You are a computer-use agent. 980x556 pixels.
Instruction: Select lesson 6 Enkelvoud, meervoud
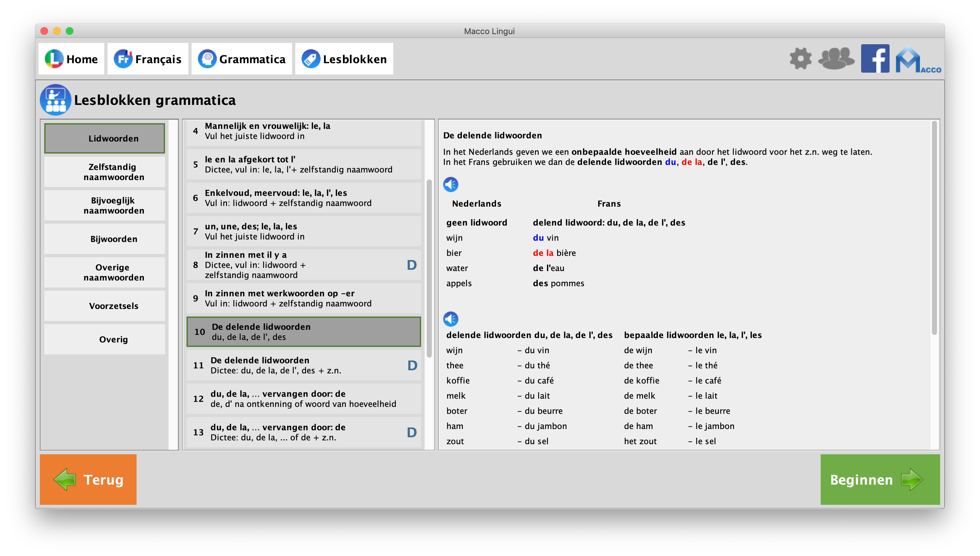point(303,198)
